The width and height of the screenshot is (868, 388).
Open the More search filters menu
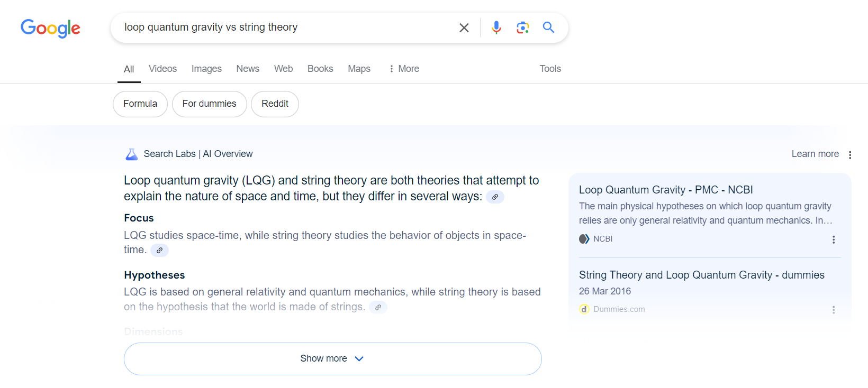tap(404, 69)
